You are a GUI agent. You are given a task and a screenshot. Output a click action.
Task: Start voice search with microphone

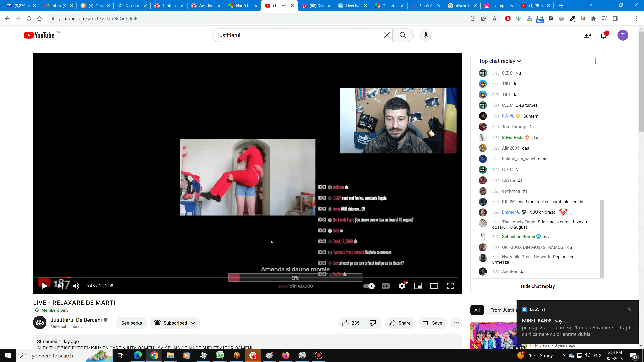426,35
